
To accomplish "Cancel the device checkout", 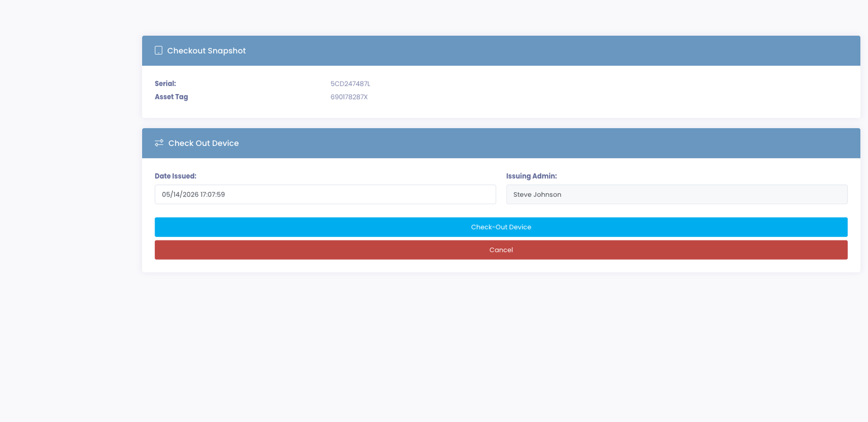I will coord(501,250).
